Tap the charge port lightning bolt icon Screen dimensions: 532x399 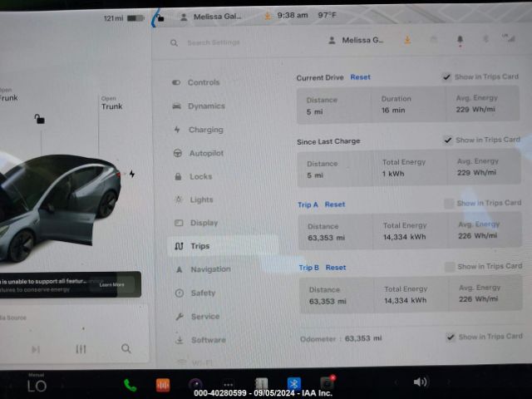pyautogui.click(x=132, y=174)
